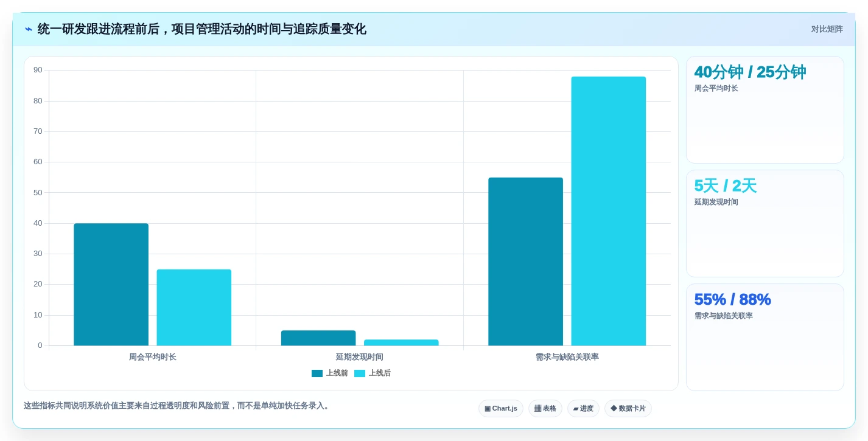This screenshot has height=441, width=868.
Task: Click the 表格 tag chip
Action: click(x=545, y=409)
